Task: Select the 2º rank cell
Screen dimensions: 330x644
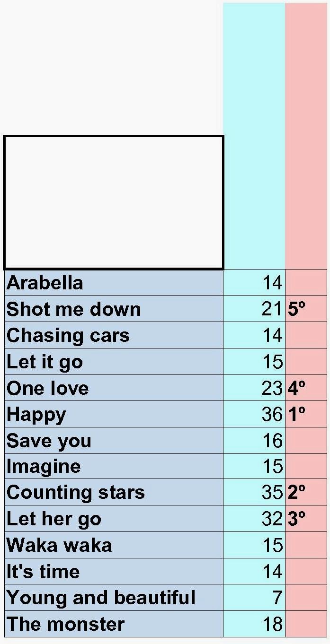Action: click(x=306, y=492)
